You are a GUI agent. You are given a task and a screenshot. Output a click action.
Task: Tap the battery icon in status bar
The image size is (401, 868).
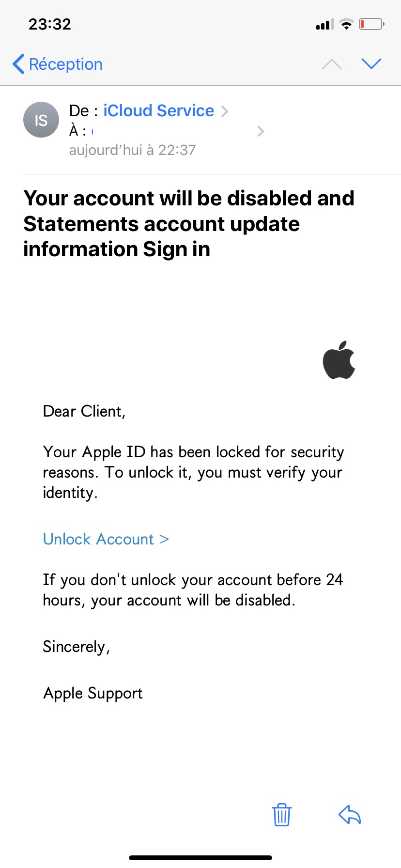click(x=371, y=24)
